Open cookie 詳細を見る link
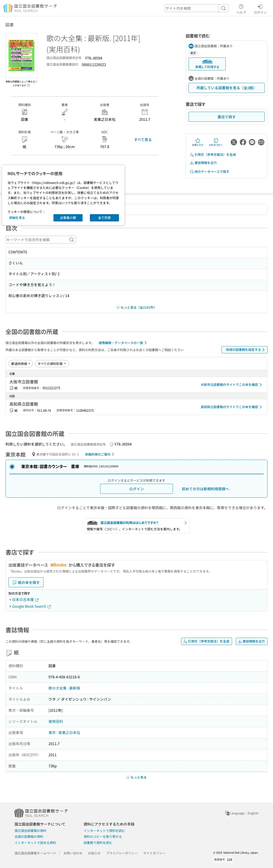The width and height of the screenshot is (273, 868). pyautogui.click(x=17, y=218)
